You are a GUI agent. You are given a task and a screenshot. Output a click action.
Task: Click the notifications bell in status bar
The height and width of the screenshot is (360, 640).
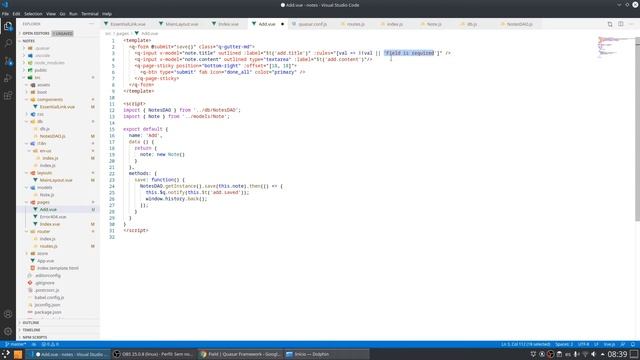click(633, 344)
